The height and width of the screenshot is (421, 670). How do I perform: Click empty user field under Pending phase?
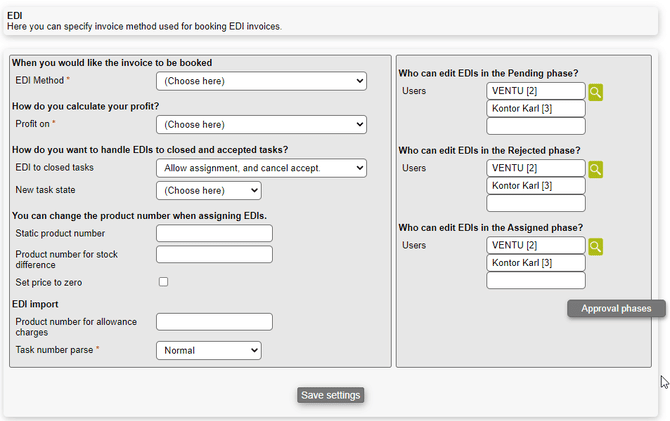[536, 126]
